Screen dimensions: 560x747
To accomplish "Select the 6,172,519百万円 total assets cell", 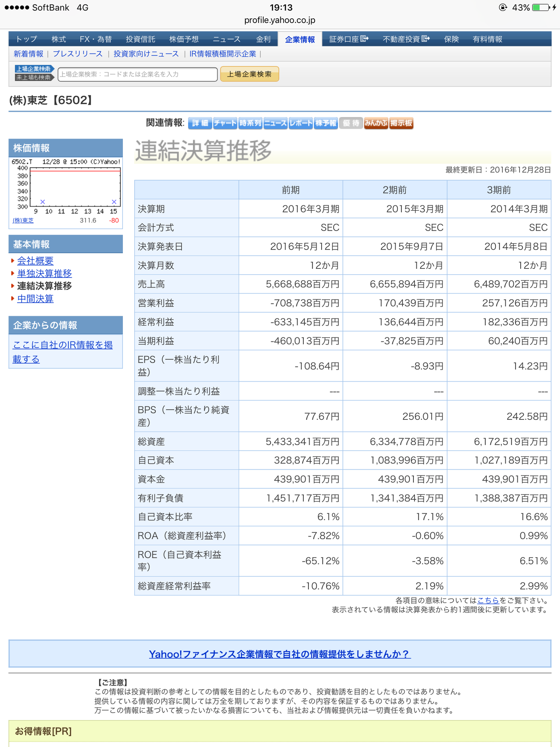I will (499, 442).
